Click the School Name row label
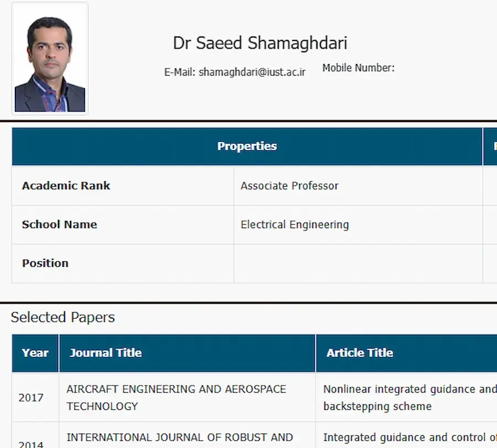The width and height of the screenshot is (497, 448). point(60,225)
